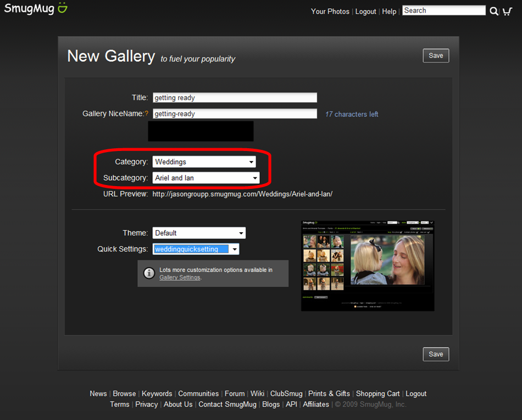
Task: Open the Category dropdown showing Weddings
Action: coord(204,162)
